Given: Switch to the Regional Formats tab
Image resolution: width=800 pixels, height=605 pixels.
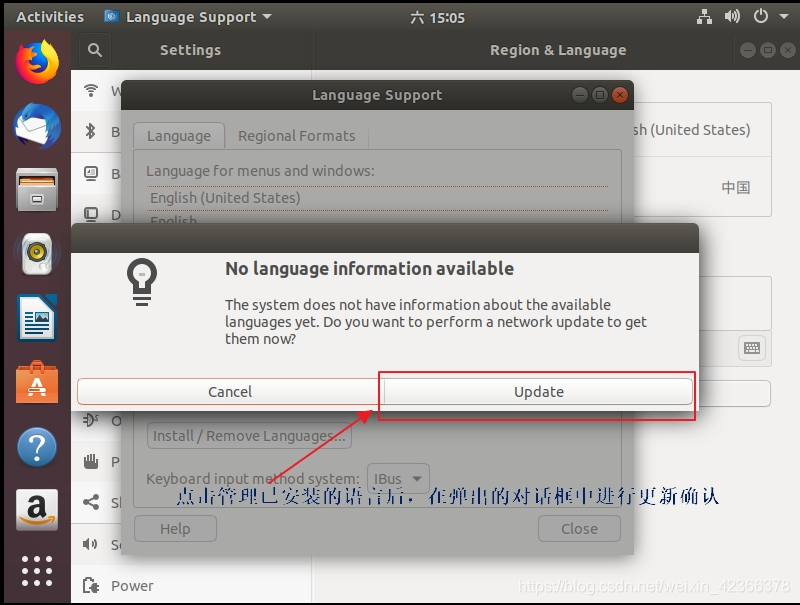Looking at the screenshot, I should [x=296, y=136].
